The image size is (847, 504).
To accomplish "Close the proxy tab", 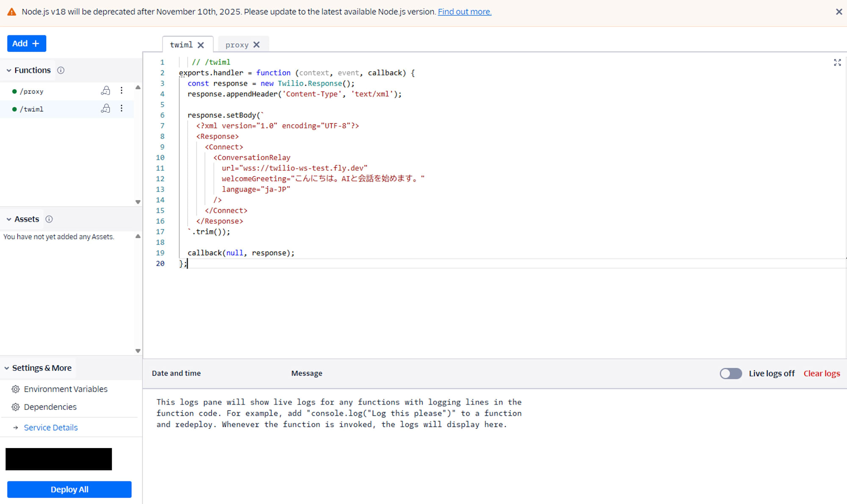I will pos(256,45).
